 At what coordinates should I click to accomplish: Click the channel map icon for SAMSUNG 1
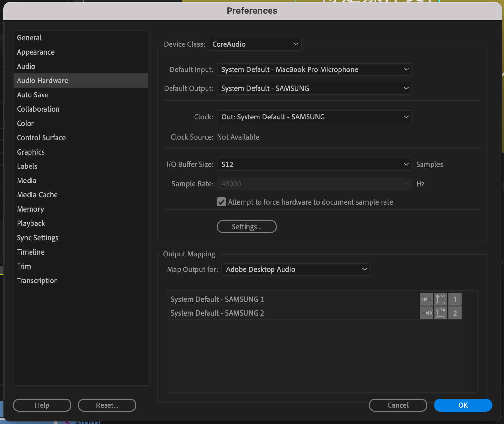pyautogui.click(x=440, y=299)
